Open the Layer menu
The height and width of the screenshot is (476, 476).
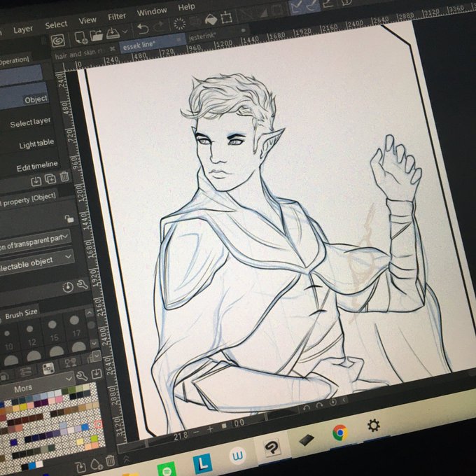(23, 29)
